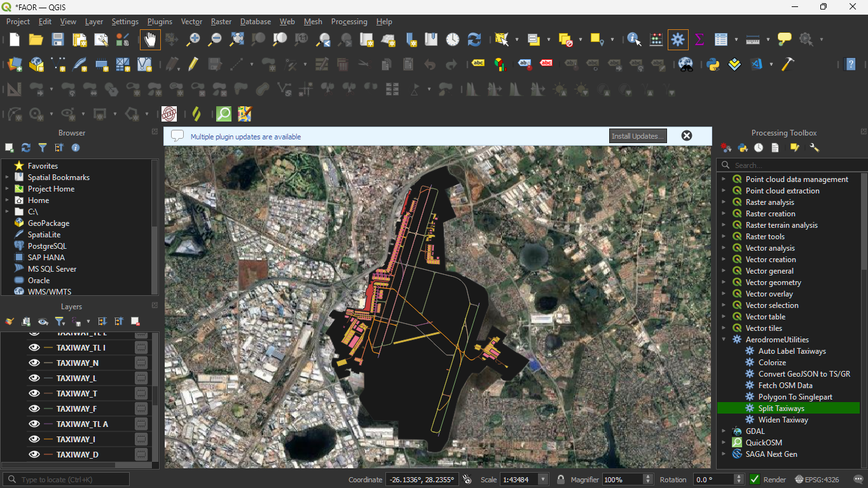Click the Identify Features tool

[x=634, y=39]
